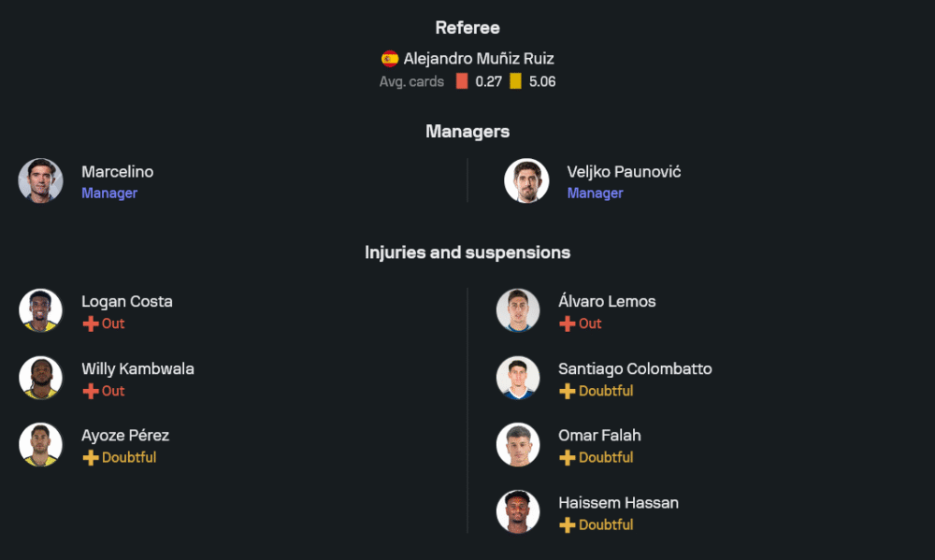This screenshot has height=560, width=935.
Task: Click Ayoze Pérez's yellow doubtful cross icon
Action: coord(91,457)
